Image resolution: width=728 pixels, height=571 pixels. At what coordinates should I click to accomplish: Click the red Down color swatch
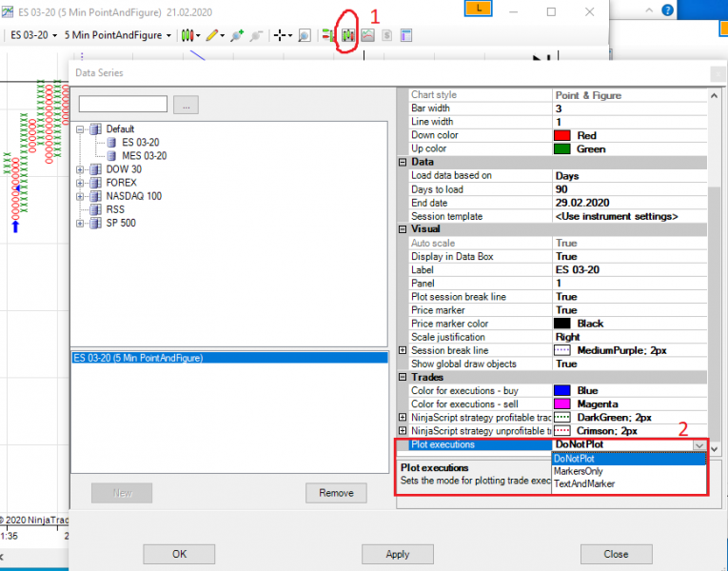point(561,135)
